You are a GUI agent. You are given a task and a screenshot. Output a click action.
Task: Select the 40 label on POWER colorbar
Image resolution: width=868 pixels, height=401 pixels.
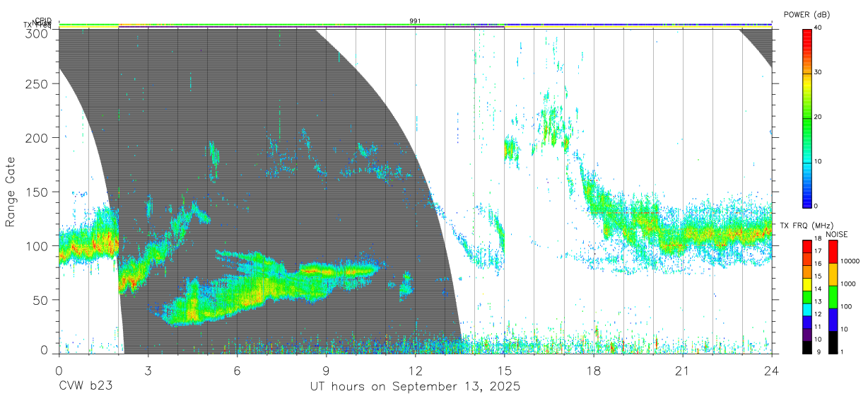coord(819,28)
